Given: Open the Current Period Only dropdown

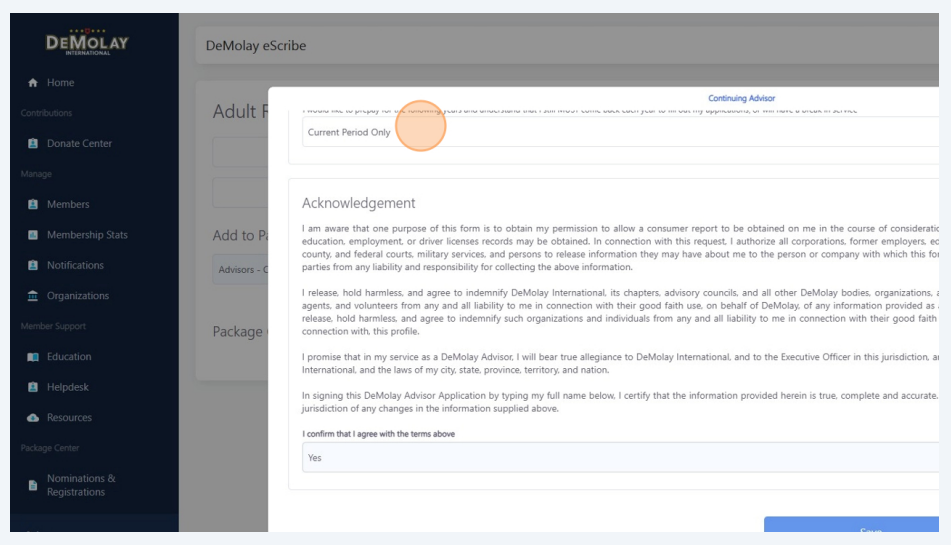Looking at the screenshot, I should coord(620,132).
